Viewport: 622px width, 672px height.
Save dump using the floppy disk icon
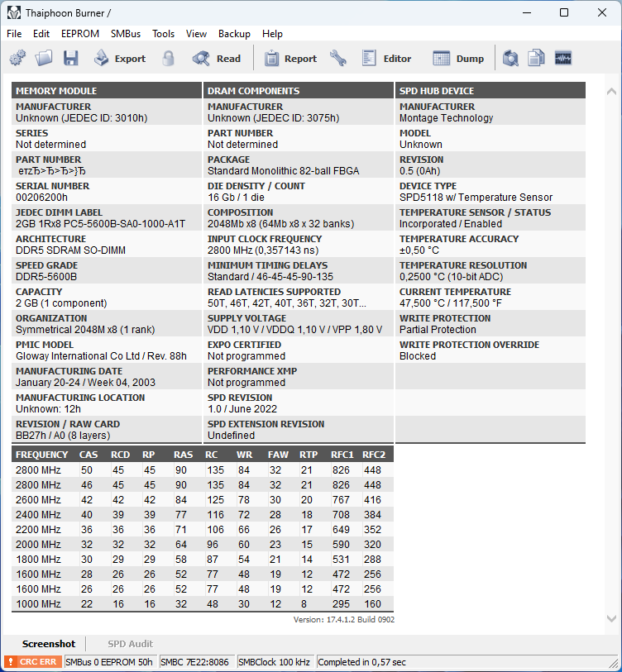point(71,58)
